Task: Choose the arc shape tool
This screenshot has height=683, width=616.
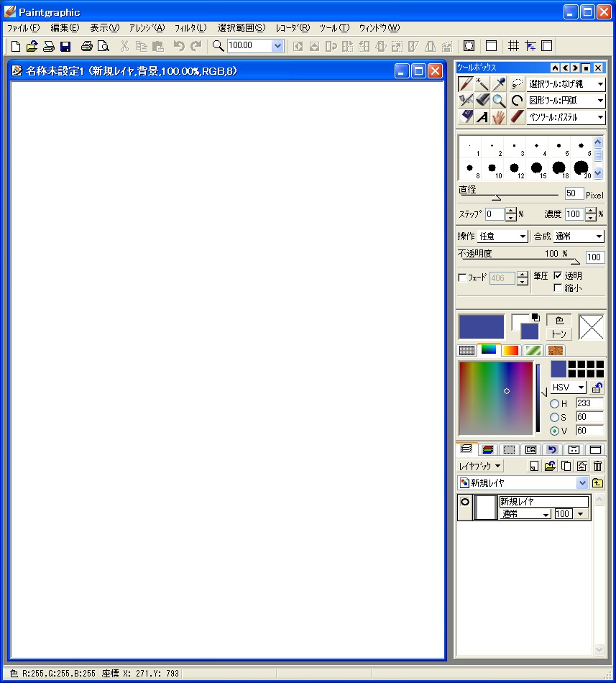Action: pos(517,101)
